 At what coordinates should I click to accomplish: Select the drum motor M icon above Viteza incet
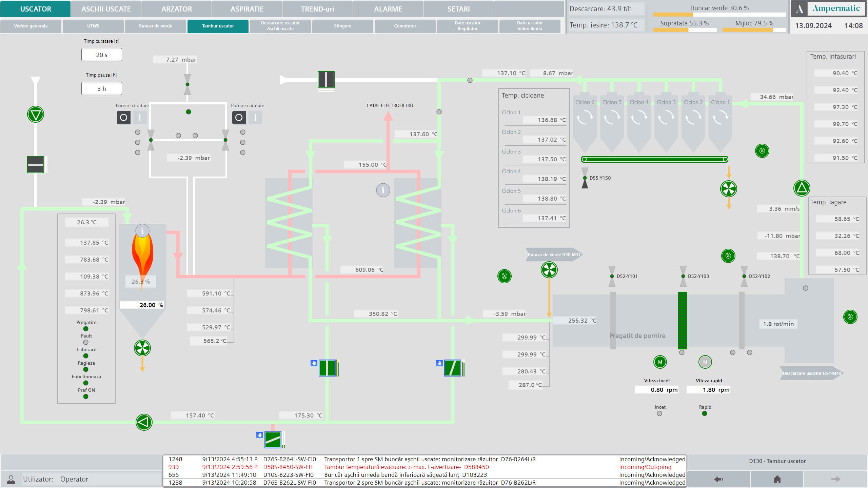(x=660, y=362)
